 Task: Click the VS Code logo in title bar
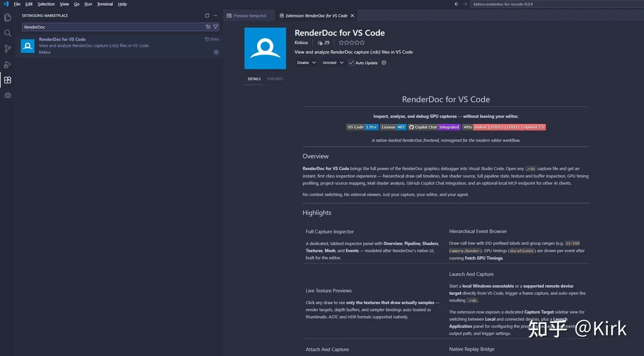[x=6, y=4]
